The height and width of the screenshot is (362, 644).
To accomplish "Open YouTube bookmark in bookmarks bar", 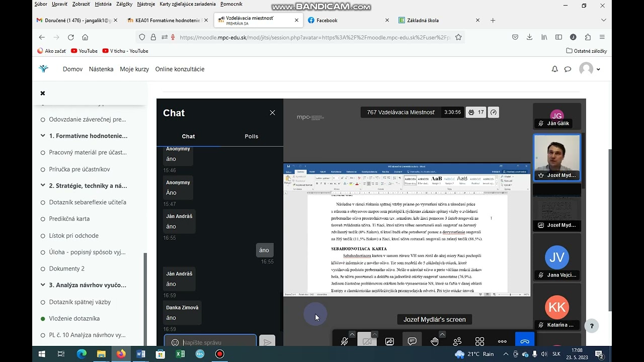I will (x=85, y=51).
